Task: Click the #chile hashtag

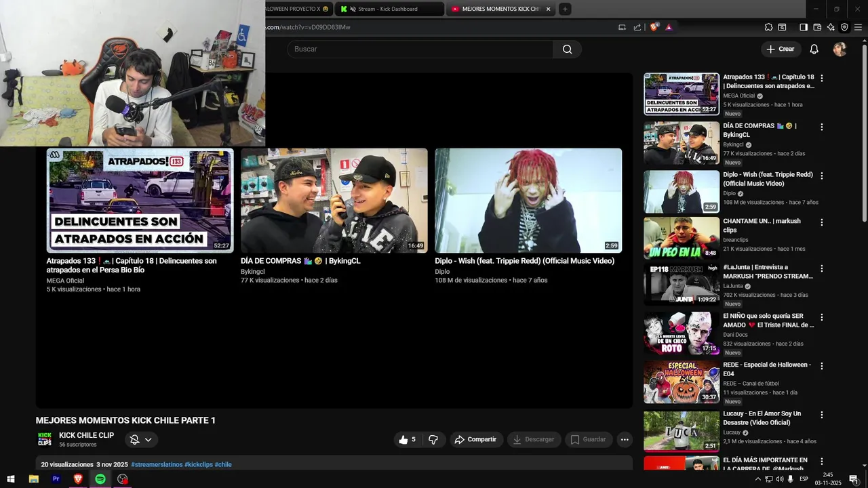Action: (223, 465)
